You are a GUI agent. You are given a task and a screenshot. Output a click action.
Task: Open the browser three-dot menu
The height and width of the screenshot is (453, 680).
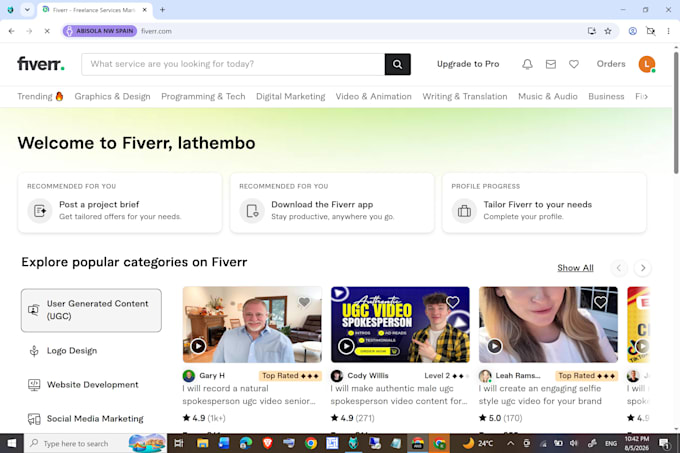click(668, 31)
